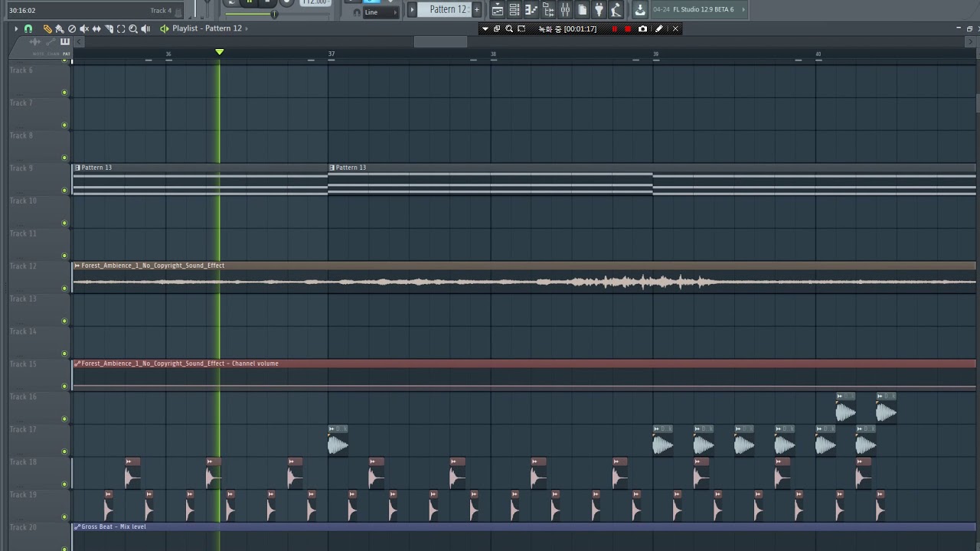Viewport: 980px width, 551px height.
Task: Mute Track 7 with its green switch
Action: point(64,125)
